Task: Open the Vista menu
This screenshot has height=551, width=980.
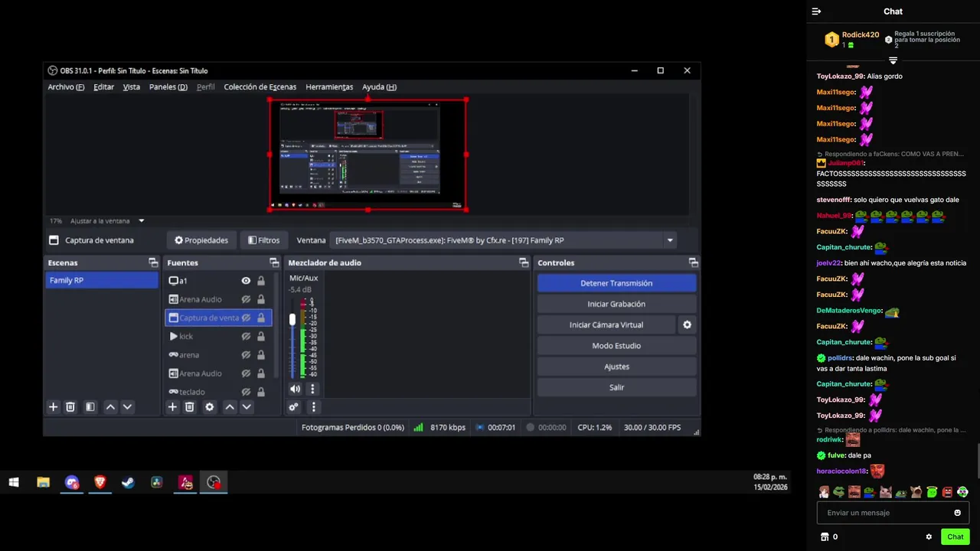Action: (x=131, y=87)
